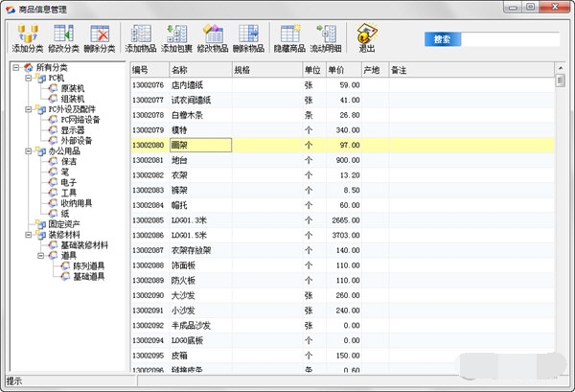575x392 pixels.
Task: Click the 退出 (exit) toolbar icon
Action: (x=366, y=38)
